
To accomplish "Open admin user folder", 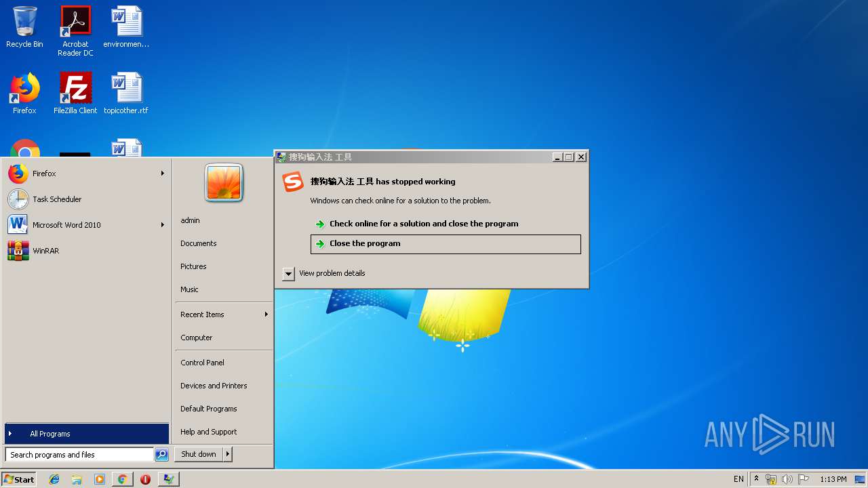I will pyautogui.click(x=190, y=220).
